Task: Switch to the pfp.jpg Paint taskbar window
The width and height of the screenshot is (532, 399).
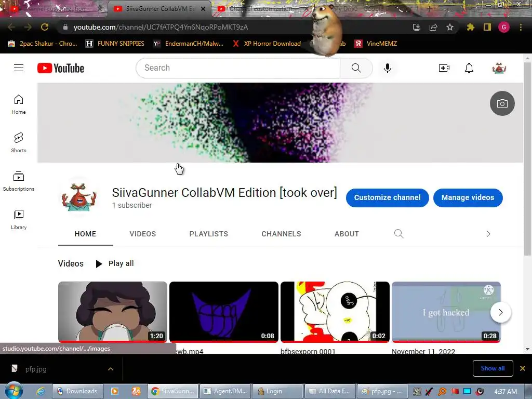Action: 382,391
